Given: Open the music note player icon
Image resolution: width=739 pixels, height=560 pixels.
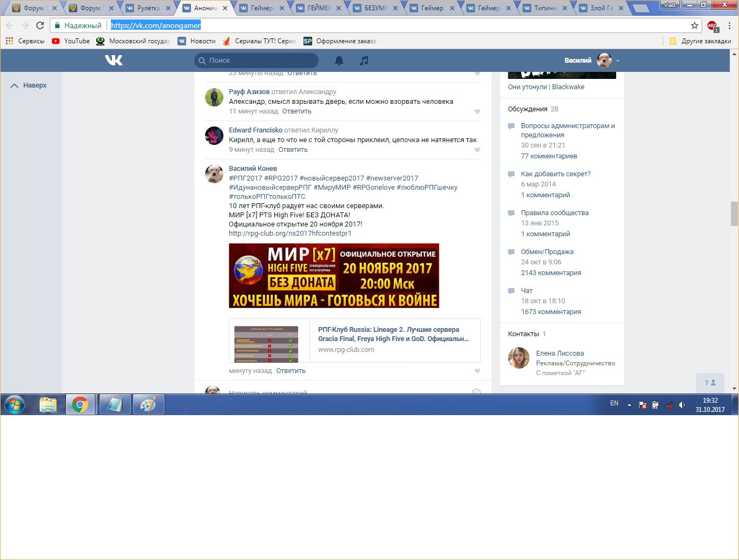Looking at the screenshot, I should point(364,61).
